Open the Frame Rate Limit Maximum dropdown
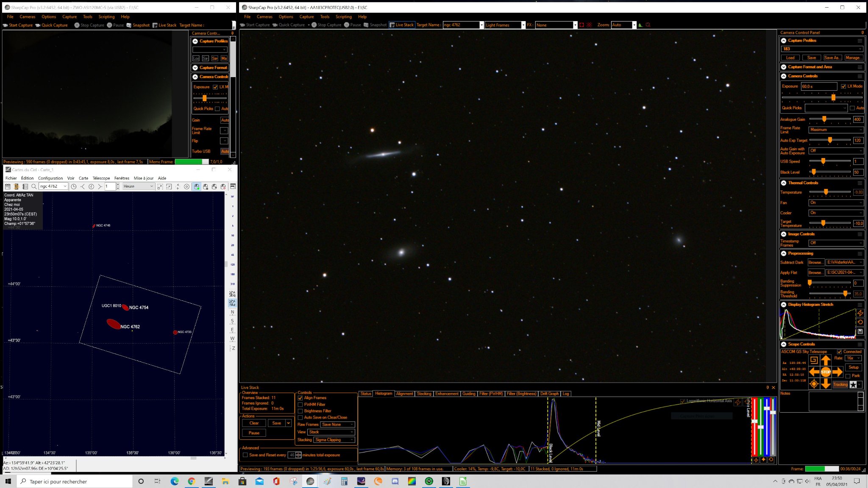 coord(836,130)
